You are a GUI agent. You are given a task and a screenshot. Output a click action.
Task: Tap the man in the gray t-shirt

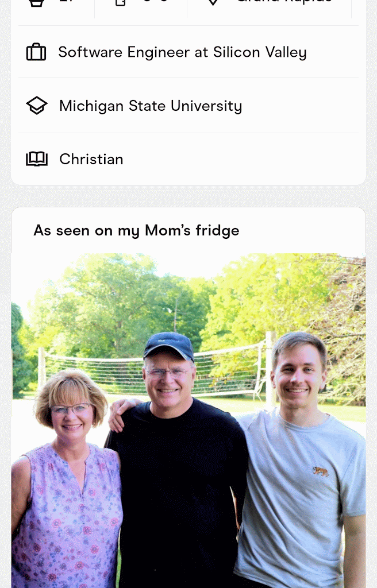pos(299,471)
